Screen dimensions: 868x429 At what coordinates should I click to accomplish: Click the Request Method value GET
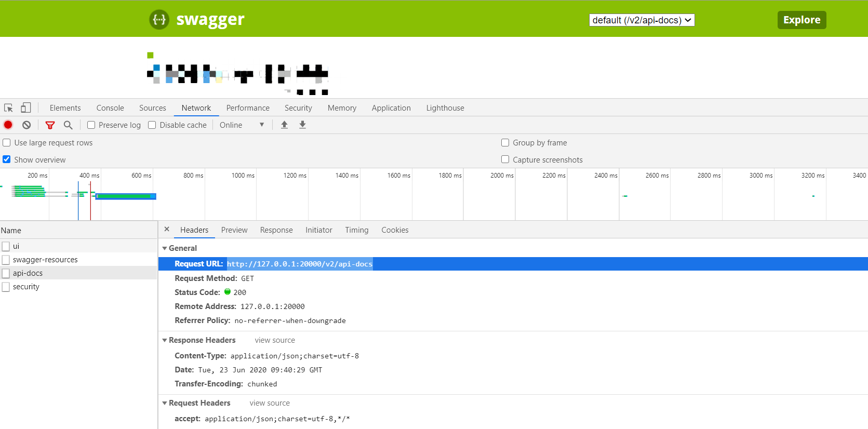(x=247, y=278)
